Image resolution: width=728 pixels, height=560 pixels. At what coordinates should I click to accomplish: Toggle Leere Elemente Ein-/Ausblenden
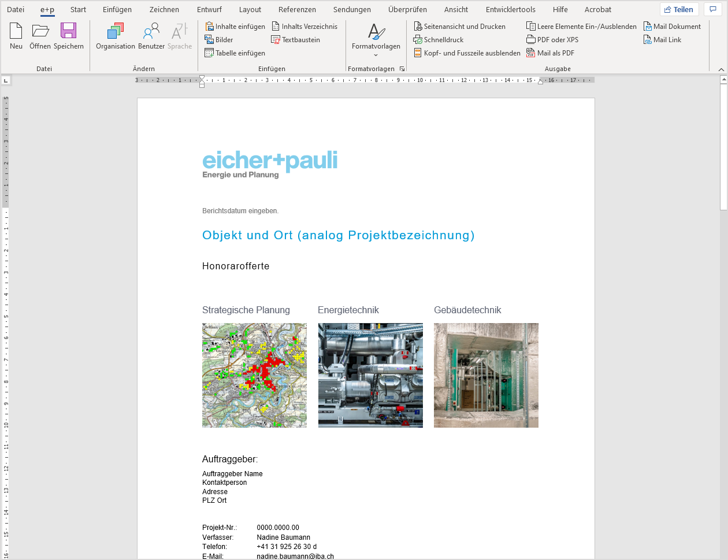pyautogui.click(x=581, y=27)
